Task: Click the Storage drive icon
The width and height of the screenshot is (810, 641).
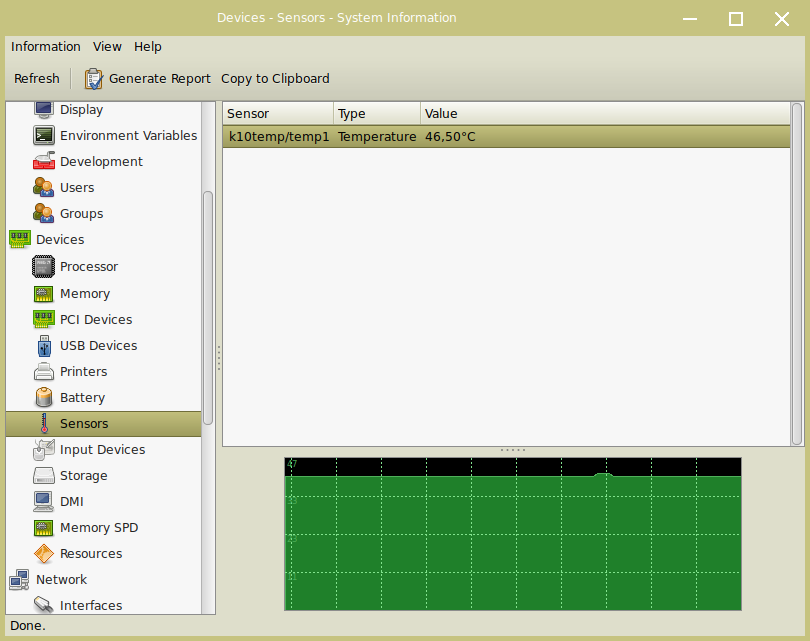Action: click(44, 475)
